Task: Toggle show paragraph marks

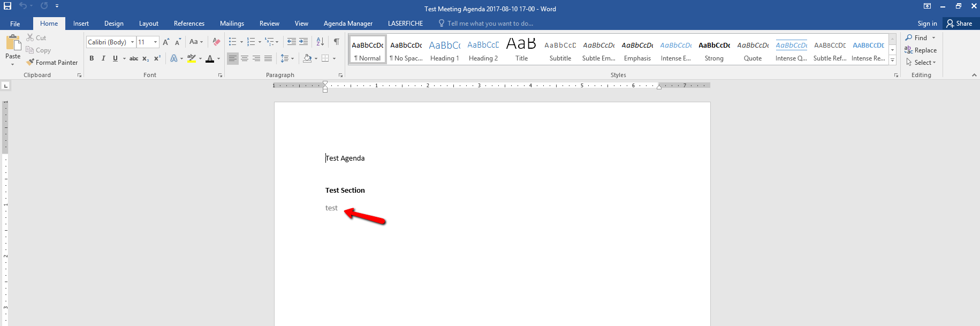Action: [x=337, y=42]
